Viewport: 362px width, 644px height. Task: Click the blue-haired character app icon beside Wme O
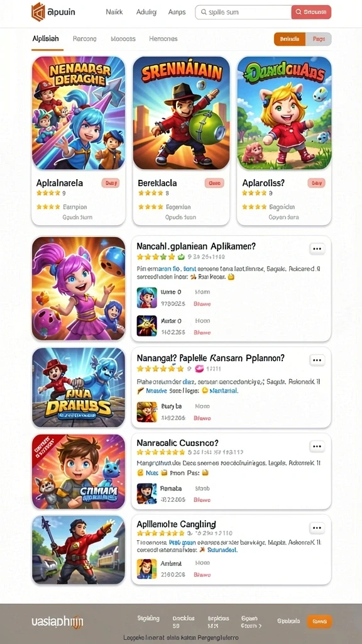(x=146, y=297)
